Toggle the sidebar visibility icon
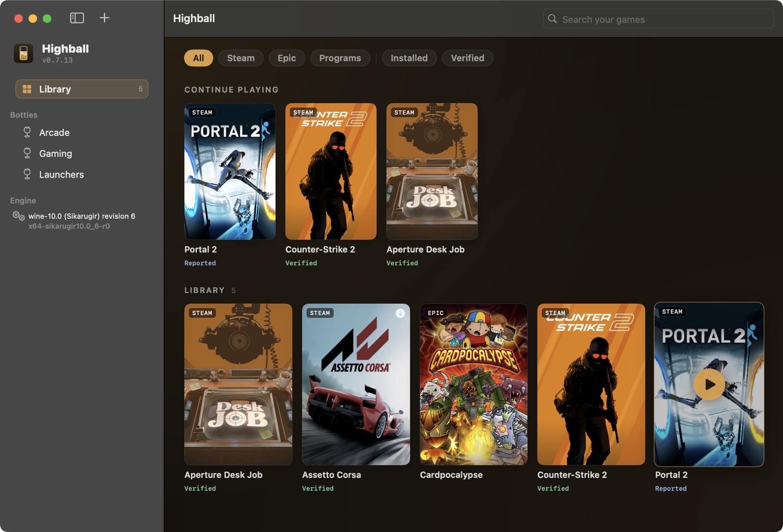Image resolution: width=783 pixels, height=532 pixels. [77, 18]
